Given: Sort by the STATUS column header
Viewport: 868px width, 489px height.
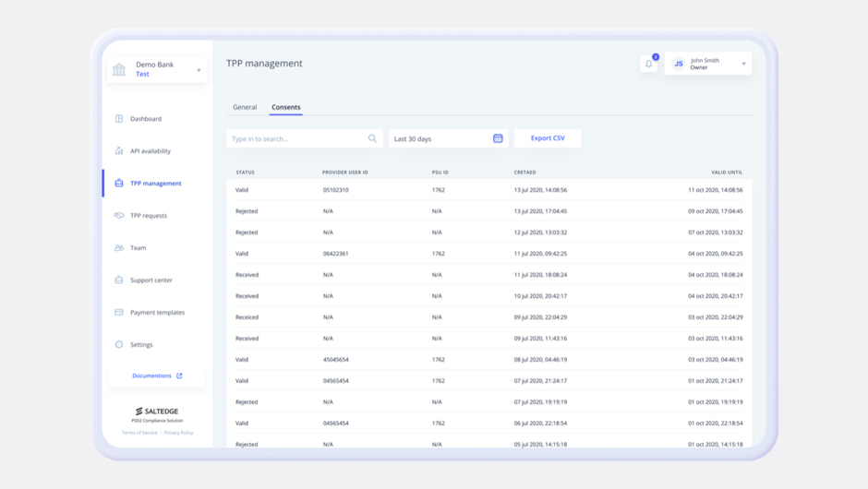Looking at the screenshot, I should [x=246, y=172].
